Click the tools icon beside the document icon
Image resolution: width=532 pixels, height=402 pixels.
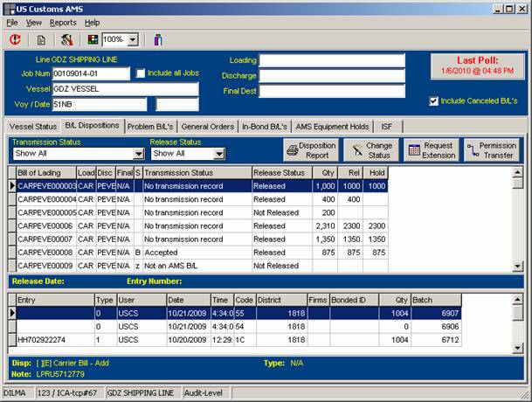point(66,39)
